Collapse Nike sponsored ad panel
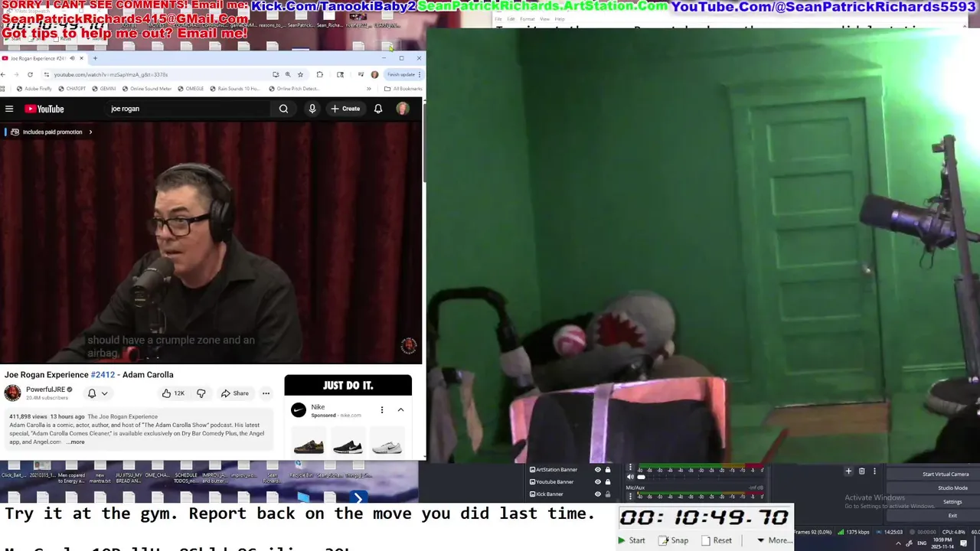Viewport: 980px width, 551px height. point(400,410)
